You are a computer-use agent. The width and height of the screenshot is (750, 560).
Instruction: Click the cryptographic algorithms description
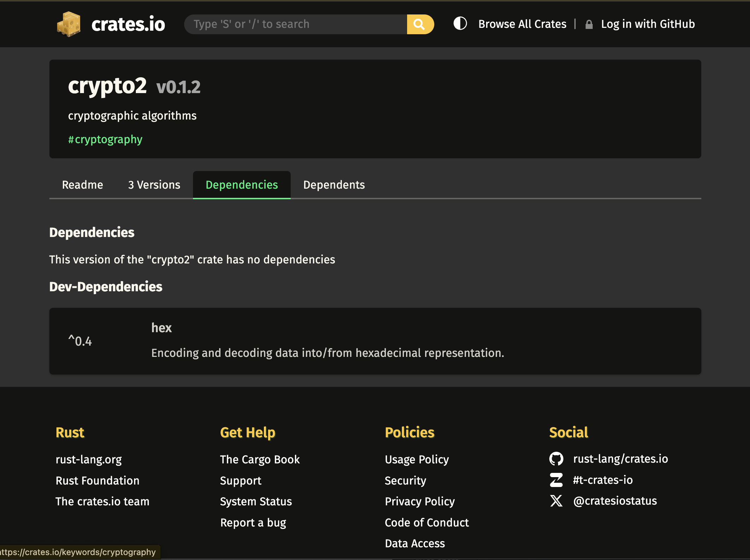click(x=132, y=116)
